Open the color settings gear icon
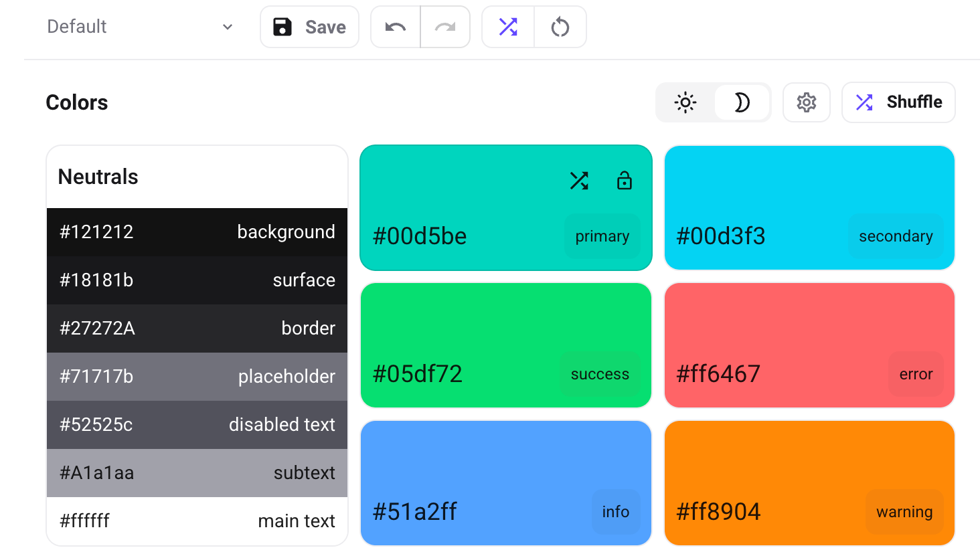980x554 pixels. (807, 102)
